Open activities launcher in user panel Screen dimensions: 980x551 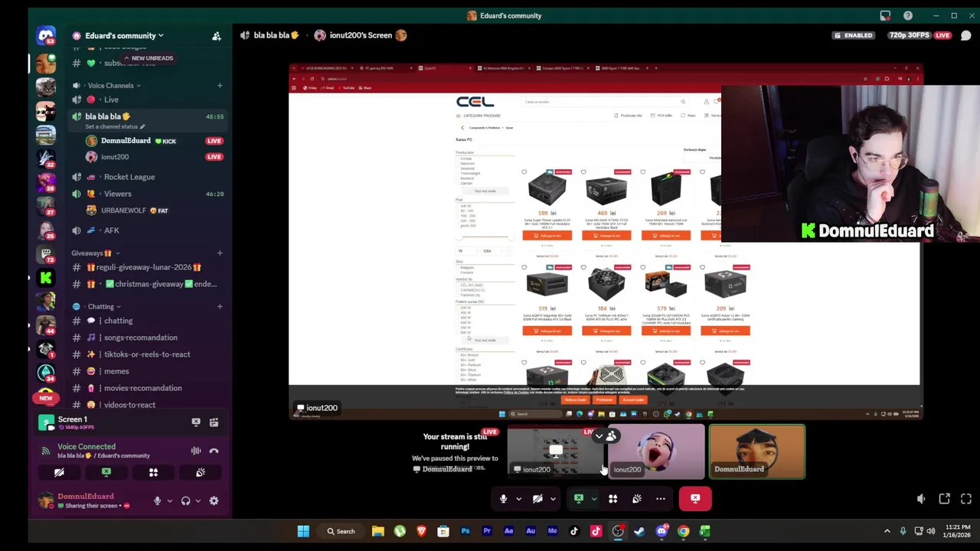pyautogui.click(x=153, y=473)
